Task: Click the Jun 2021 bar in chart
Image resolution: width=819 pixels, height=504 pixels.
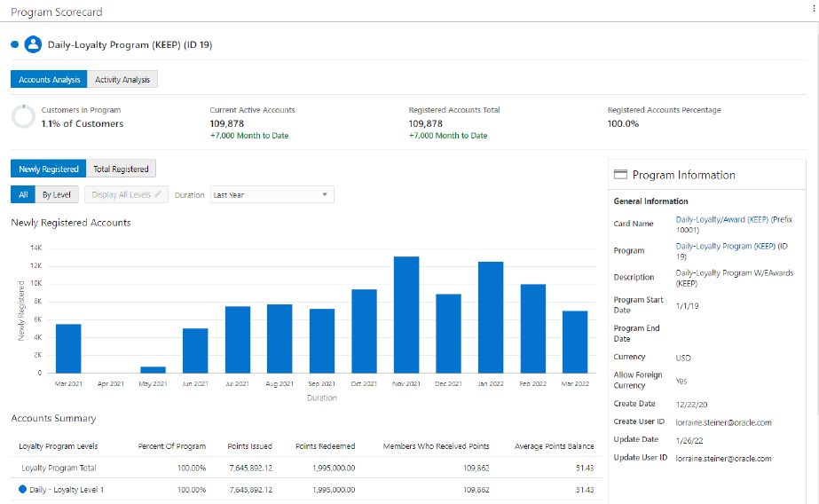Action: pyautogui.click(x=195, y=350)
